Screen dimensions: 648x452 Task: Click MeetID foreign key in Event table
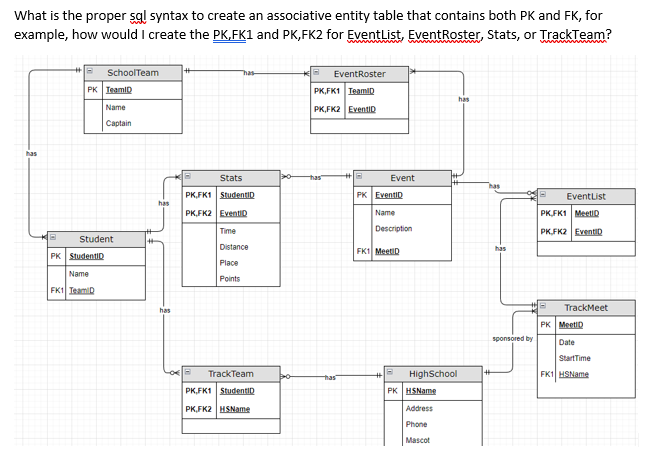pyautogui.click(x=387, y=251)
